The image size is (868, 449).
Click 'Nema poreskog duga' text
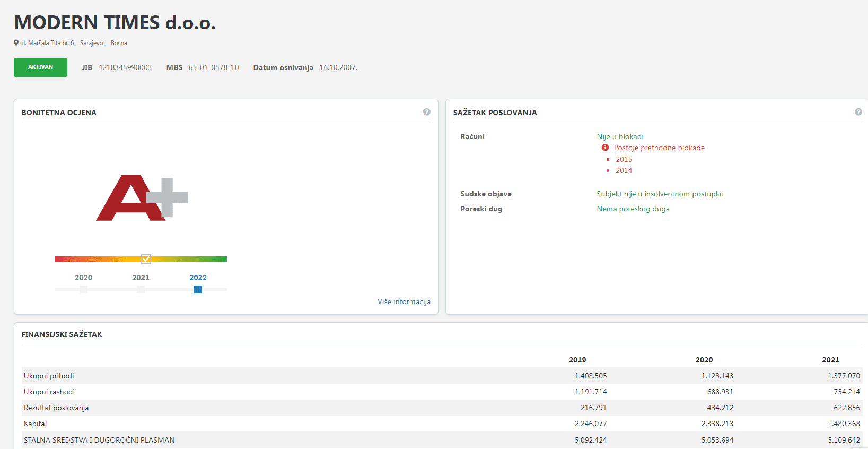(633, 209)
